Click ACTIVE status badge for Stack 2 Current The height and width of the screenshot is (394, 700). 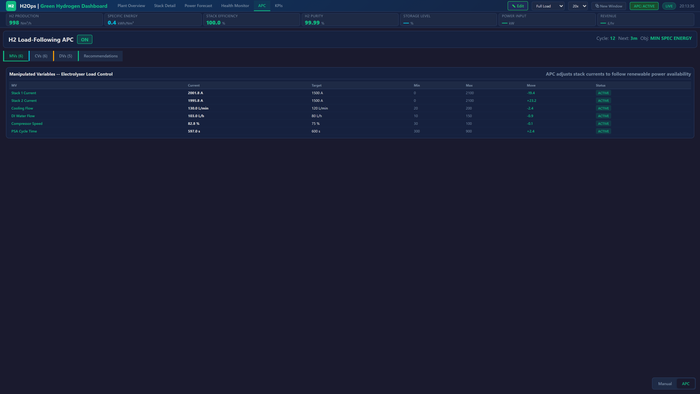click(x=603, y=101)
